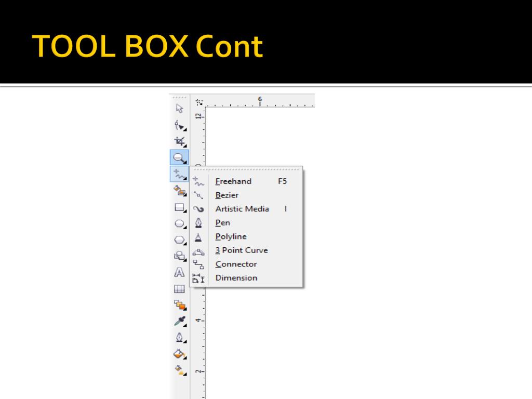Select Artistic Media in the flyout
Image resolution: width=532 pixels, height=399 pixels.
(246, 209)
